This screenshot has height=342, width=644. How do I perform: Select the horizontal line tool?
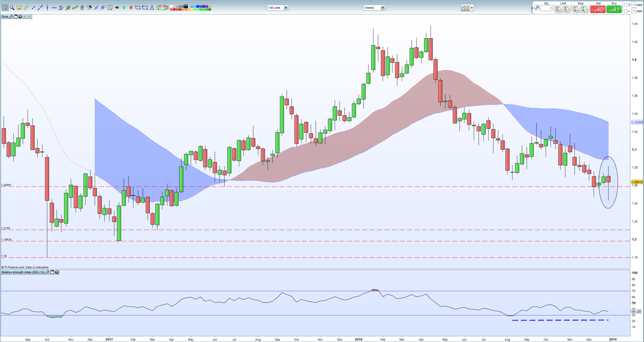(x=54, y=8)
